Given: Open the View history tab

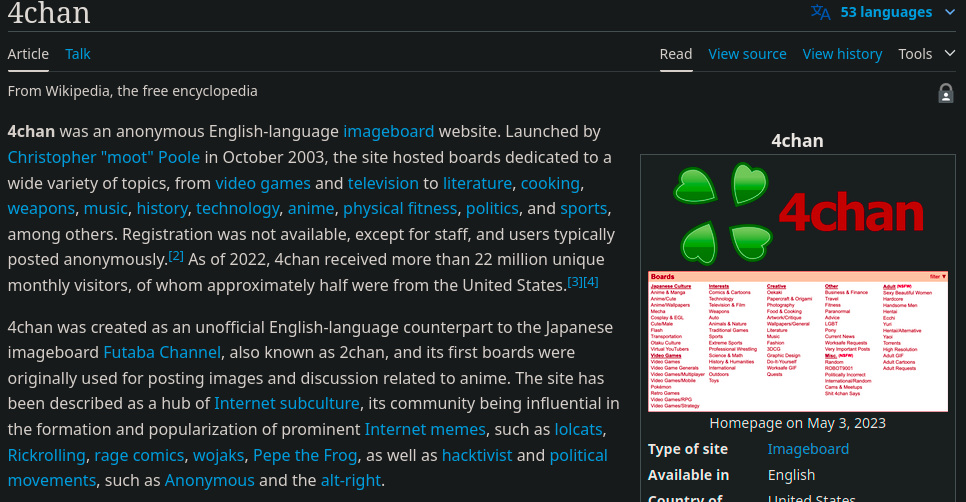Looking at the screenshot, I should (842, 54).
